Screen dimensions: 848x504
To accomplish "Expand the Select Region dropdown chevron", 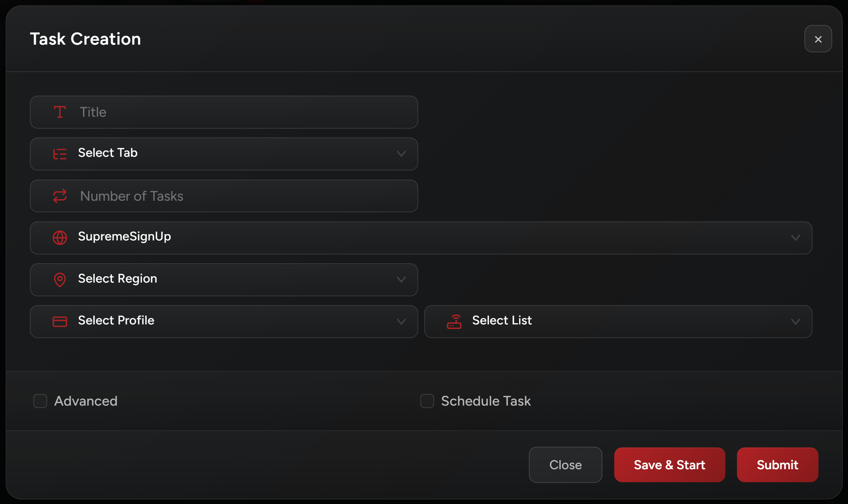I will pos(401,280).
